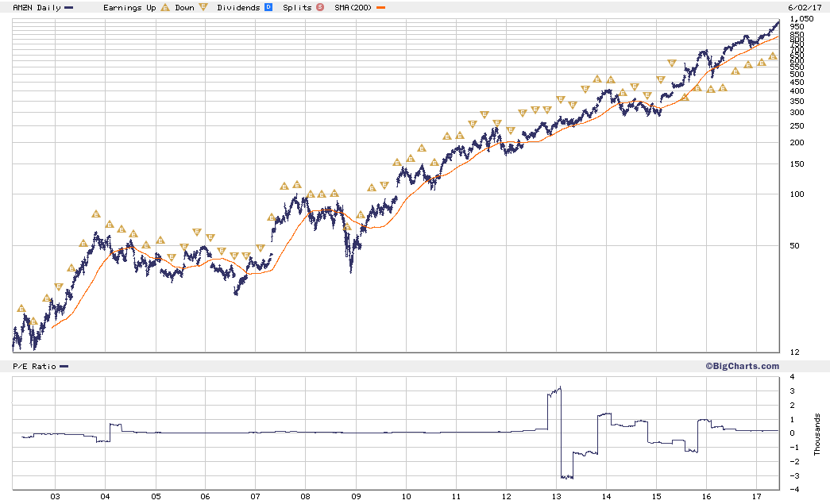830x504 pixels.
Task: Click the 200 price axis label
Action: 797,143
